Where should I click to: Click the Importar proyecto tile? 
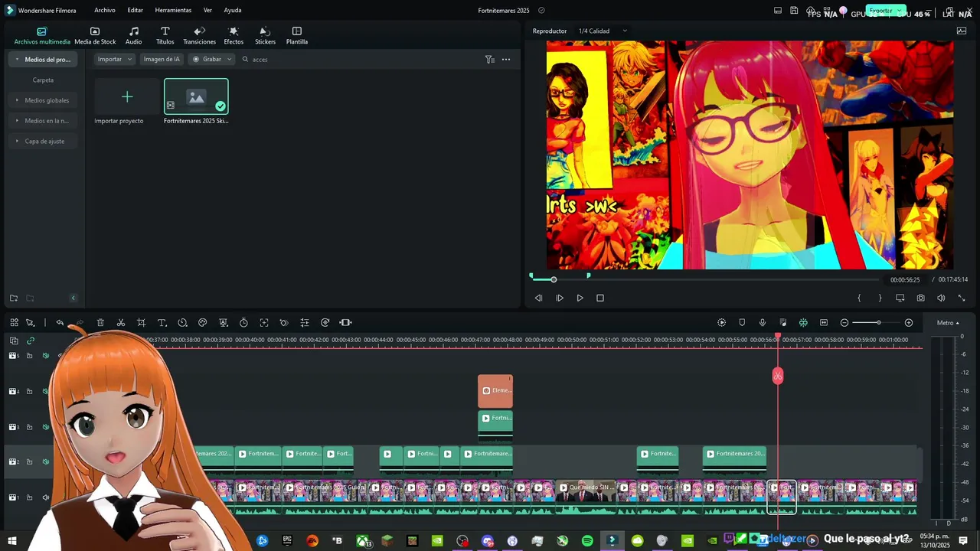click(127, 96)
